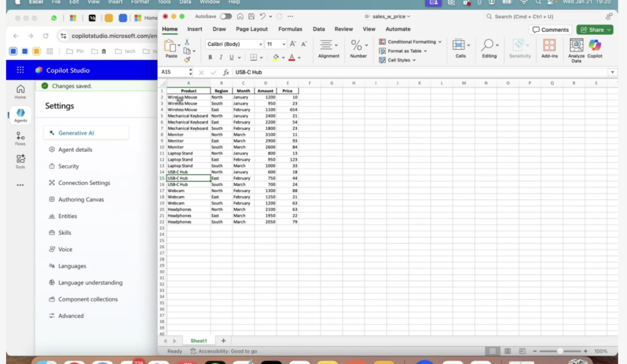Adjust the zoom slider in the status bar
This screenshot has height=364, width=627.
click(560, 351)
